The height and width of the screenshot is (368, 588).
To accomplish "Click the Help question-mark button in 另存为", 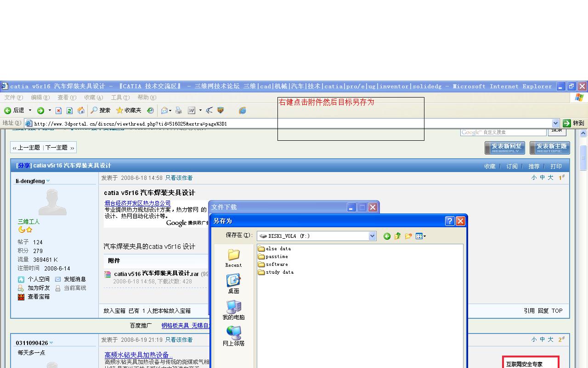I will pyautogui.click(x=450, y=221).
